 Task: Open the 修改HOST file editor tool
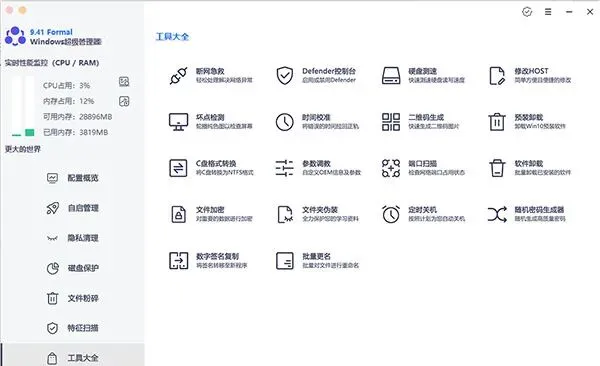tap(530, 75)
